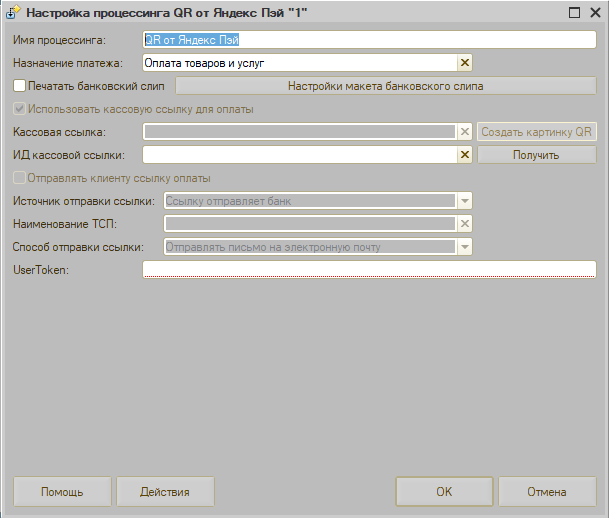Toggle Использовать кассовую ссылку для оплаты
Image resolution: width=609 pixels, height=518 pixels.
[x=20, y=109]
